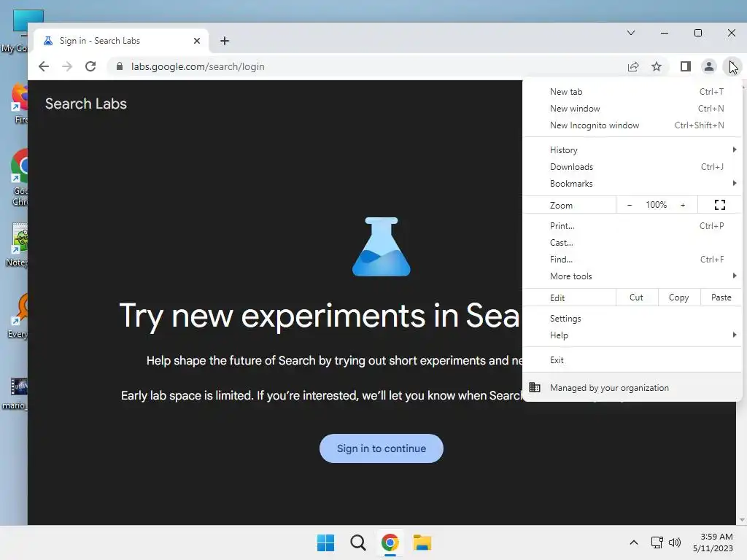Close the Sign in - Search Labs tab

pyautogui.click(x=197, y=41)
